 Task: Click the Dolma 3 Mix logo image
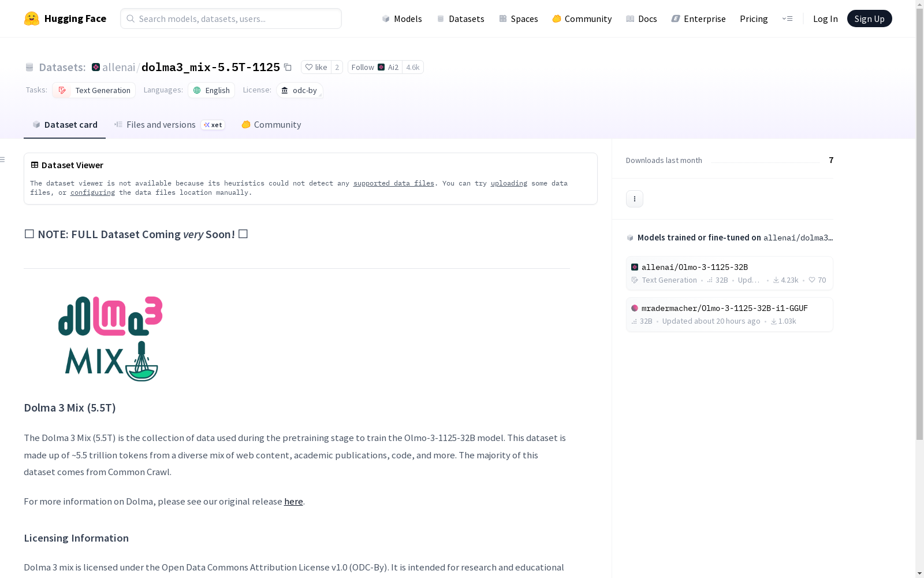pyautogui.click(x=110, y=339)
